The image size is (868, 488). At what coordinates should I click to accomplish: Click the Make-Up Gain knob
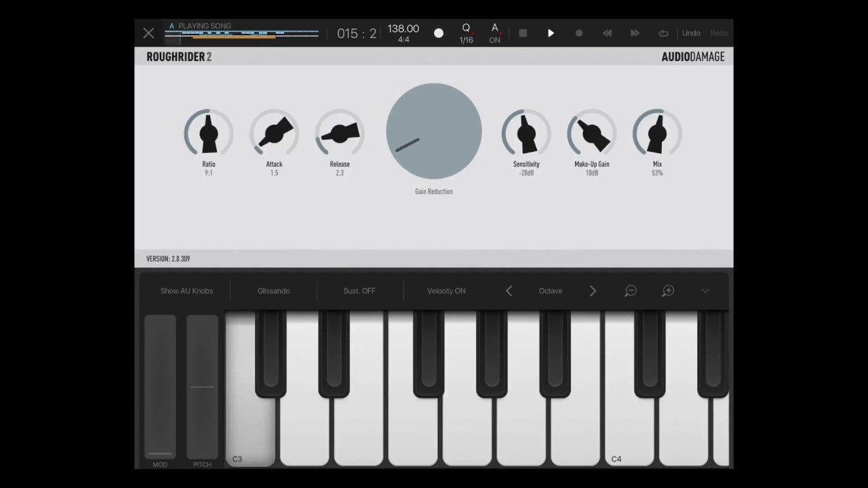[x=592, y=133]
